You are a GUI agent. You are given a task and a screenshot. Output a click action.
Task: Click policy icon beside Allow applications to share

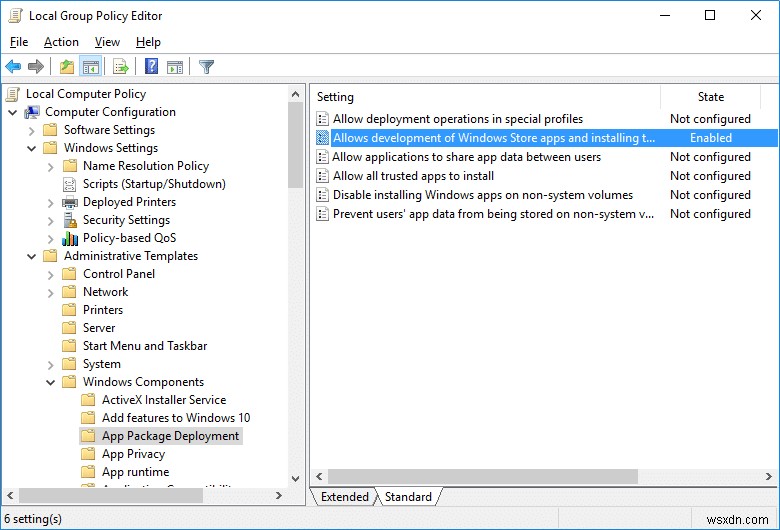pos(322,157)
